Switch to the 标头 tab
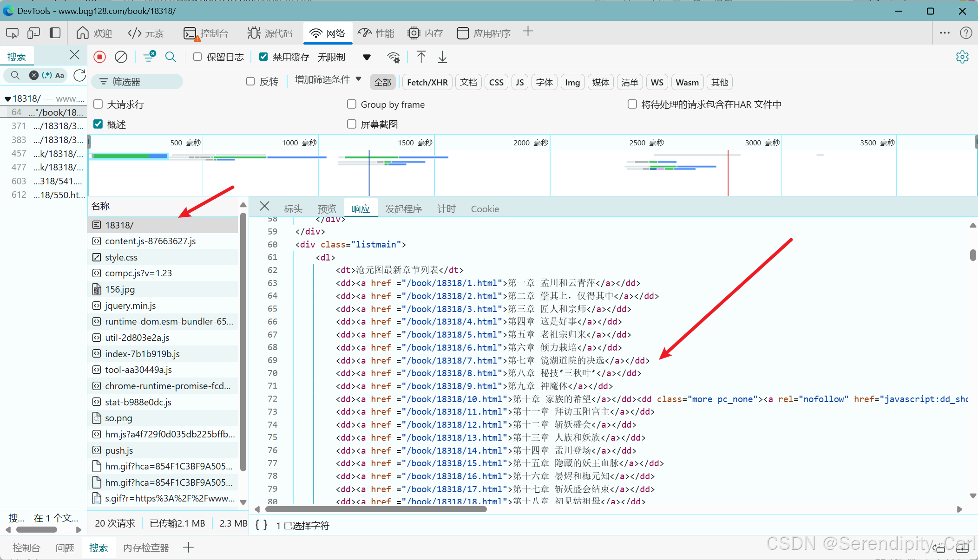This screenshot has width=978, height=560. tap(293, 209)
